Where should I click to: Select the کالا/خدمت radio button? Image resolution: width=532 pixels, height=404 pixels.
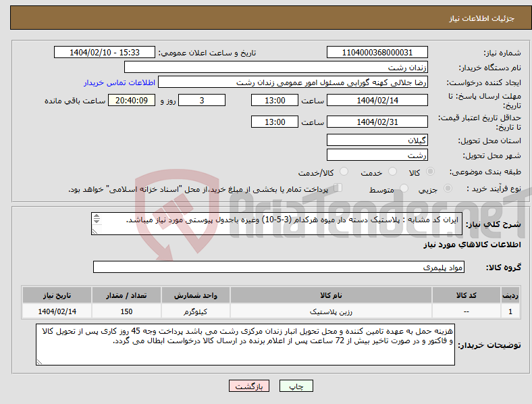344,172
